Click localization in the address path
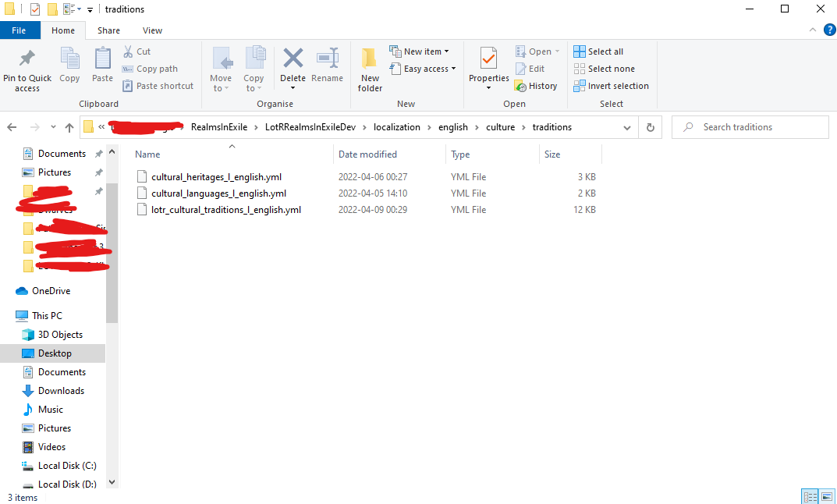This screenshot has height=504, width=837. (x=396, y=127)
